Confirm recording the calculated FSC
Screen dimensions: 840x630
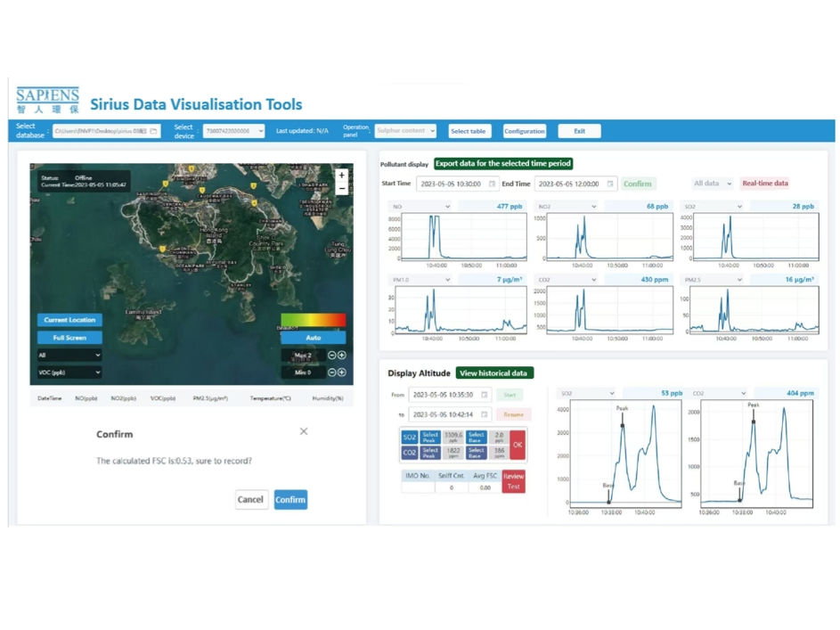[x=290, y=500]
